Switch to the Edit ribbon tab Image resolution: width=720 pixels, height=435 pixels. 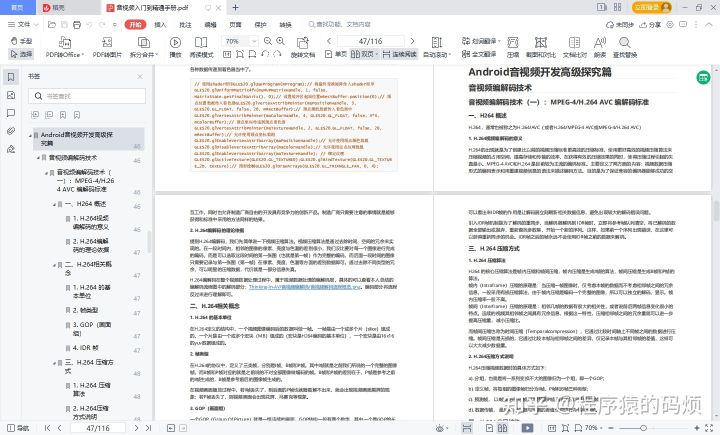210,25
